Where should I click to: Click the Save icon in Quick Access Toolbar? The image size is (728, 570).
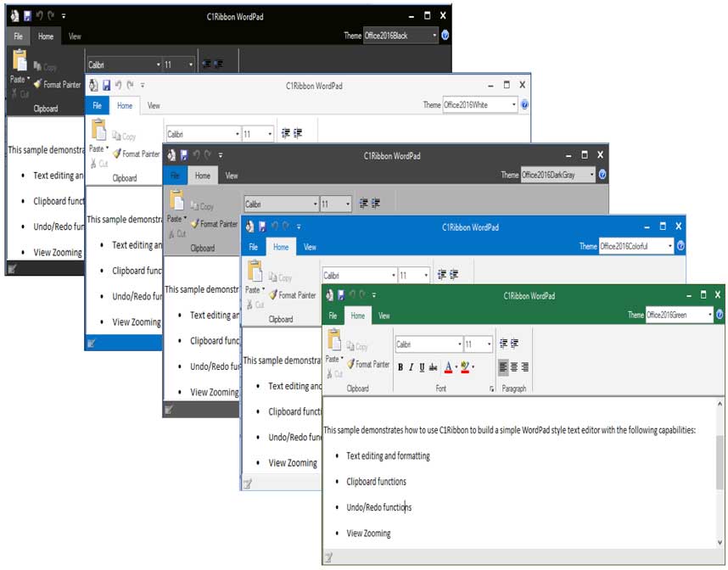[x=340, y=294]
